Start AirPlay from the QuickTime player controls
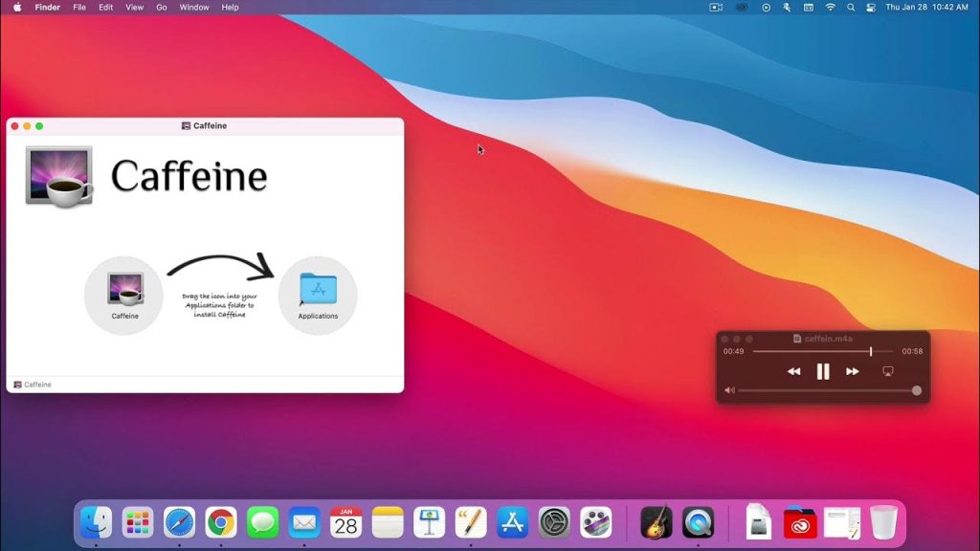This screenshot has height=551, width=980. point(888,371)
